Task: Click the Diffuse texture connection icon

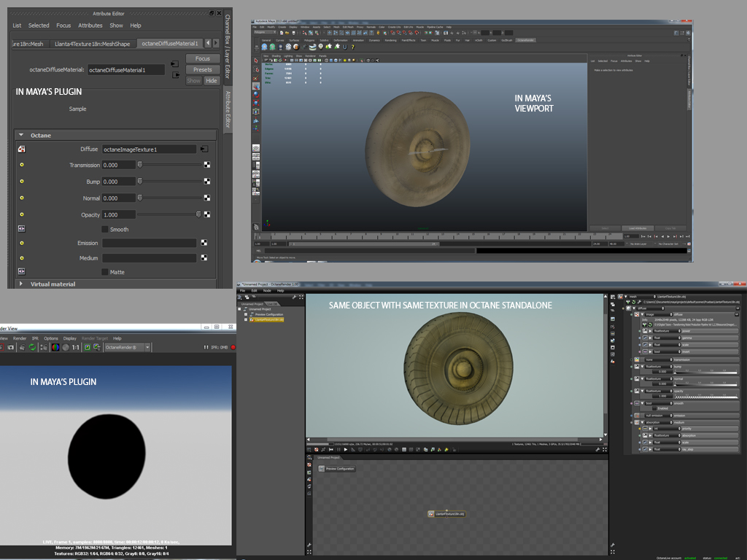Action: click(x=204, y=149)
